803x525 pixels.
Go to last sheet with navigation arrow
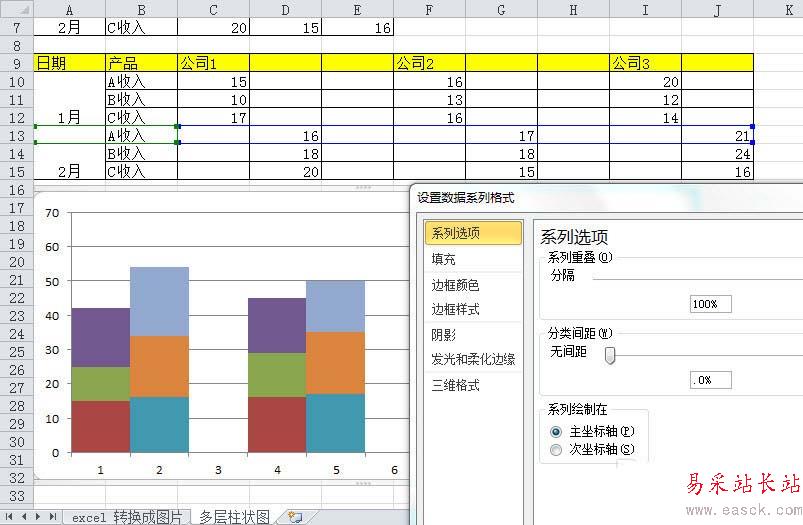(x=52, y=517)
